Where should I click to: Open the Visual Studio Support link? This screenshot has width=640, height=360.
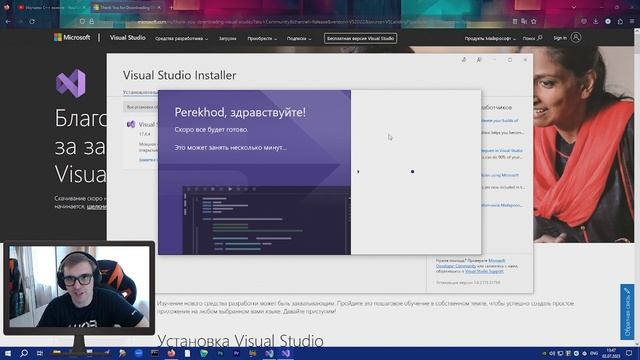pos(484,271)
